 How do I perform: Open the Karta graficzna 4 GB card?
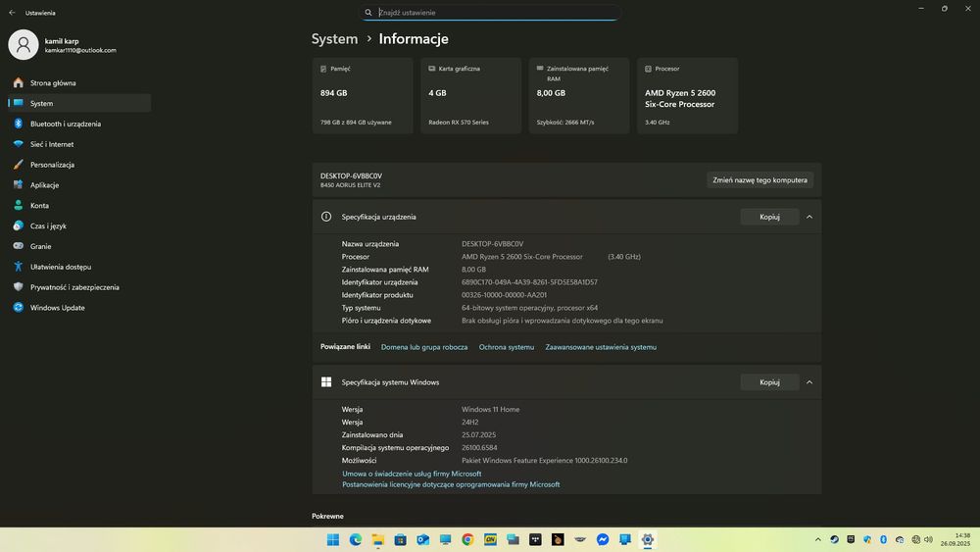(470, 96)
